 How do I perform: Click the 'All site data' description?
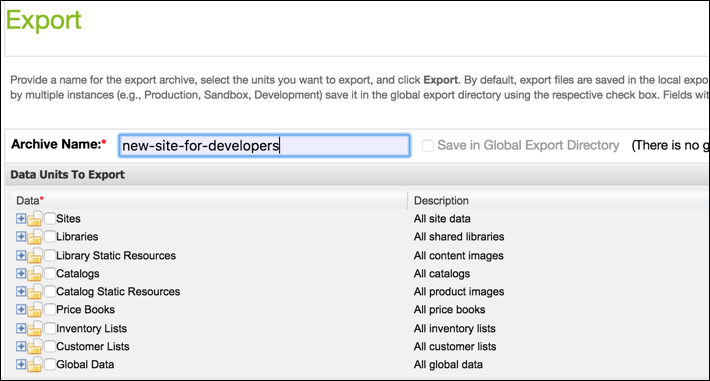(442, 218)
